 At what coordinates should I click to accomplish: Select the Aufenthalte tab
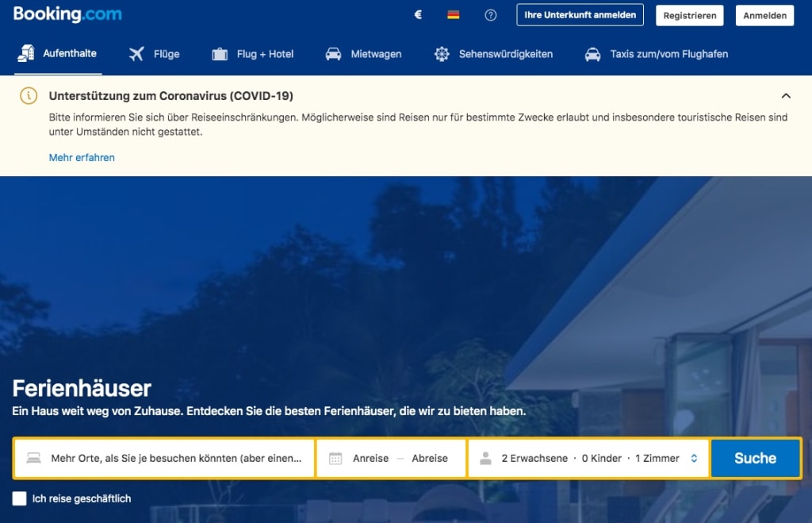coord(58,53)
